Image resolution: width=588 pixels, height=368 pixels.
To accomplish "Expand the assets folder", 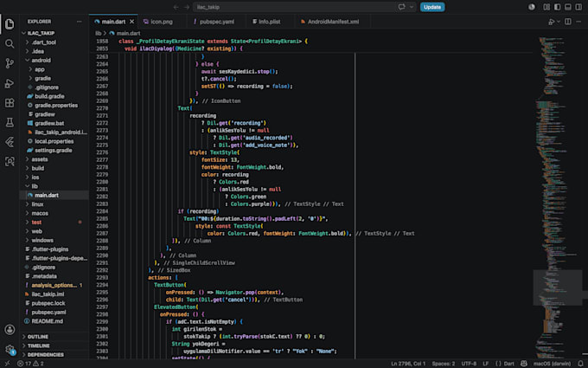I will tap(54, 159).
